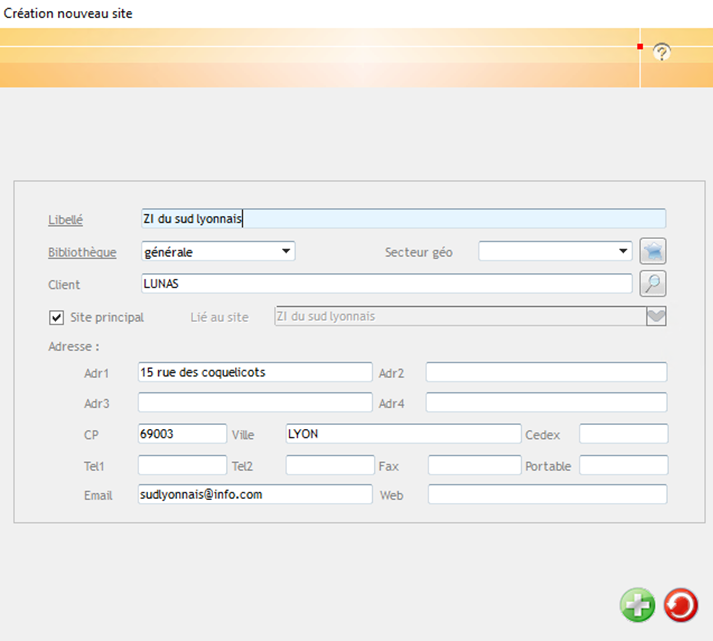Focus the Libellé text field
713x641 pixels.
click(x=403, y=219)
